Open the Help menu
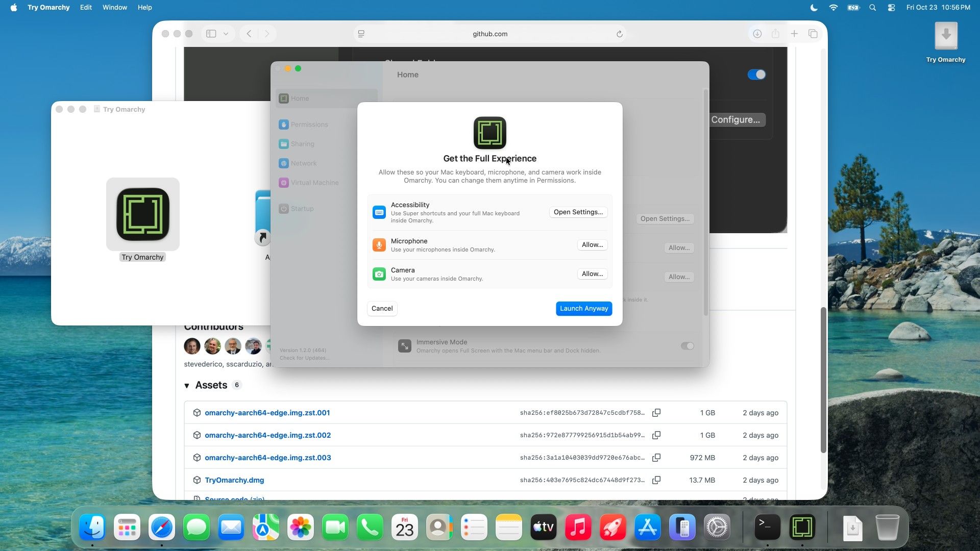980x551 pixels. pos(145,8)
